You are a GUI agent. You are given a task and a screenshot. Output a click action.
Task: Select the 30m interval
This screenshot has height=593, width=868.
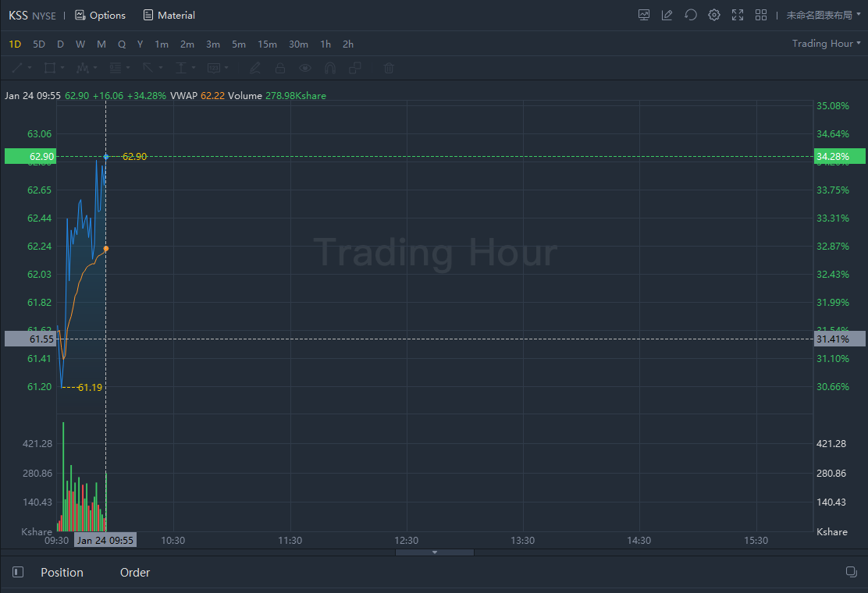(298, 44)
